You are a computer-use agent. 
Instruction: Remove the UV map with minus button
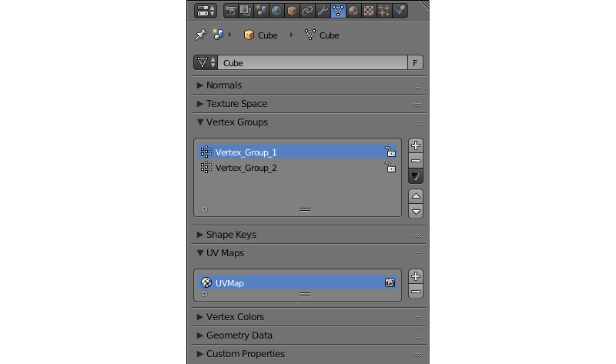pos(416,292)
